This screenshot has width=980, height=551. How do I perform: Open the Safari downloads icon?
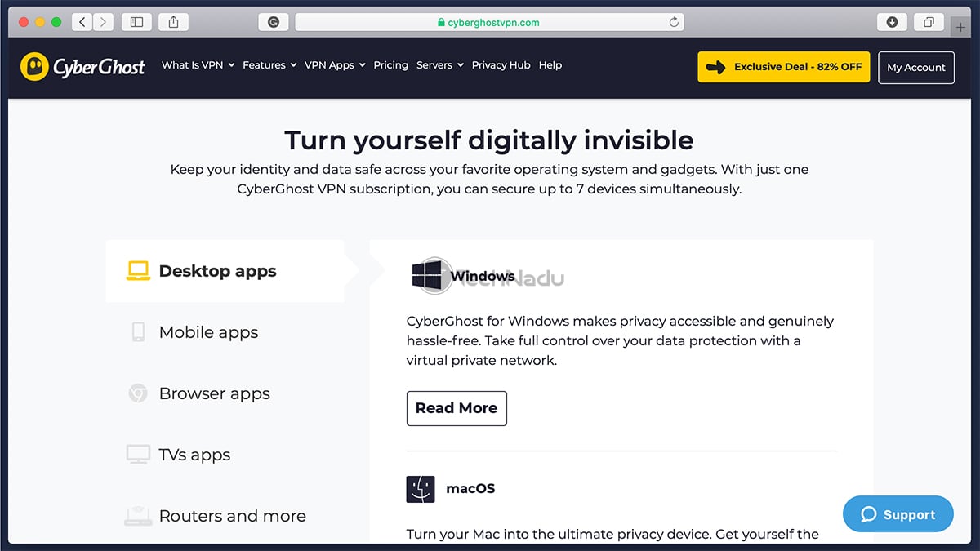892,23
